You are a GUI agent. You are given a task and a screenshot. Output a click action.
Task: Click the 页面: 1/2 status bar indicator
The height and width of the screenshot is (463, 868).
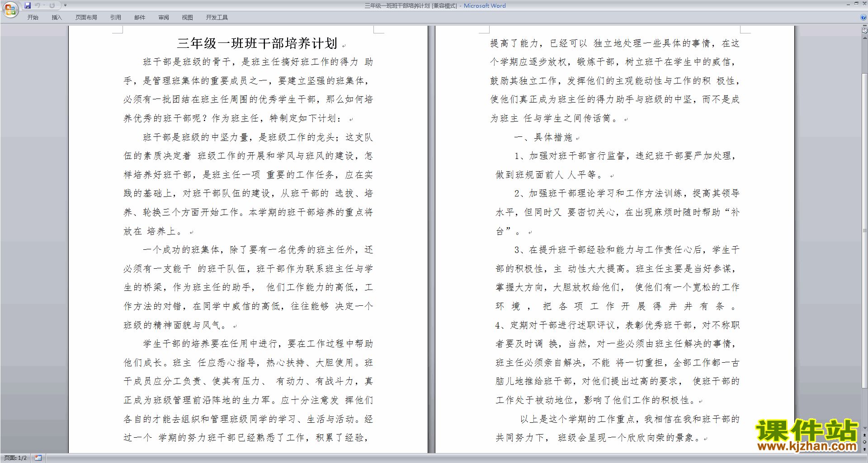pyautogui.click(x=15, y=458)
